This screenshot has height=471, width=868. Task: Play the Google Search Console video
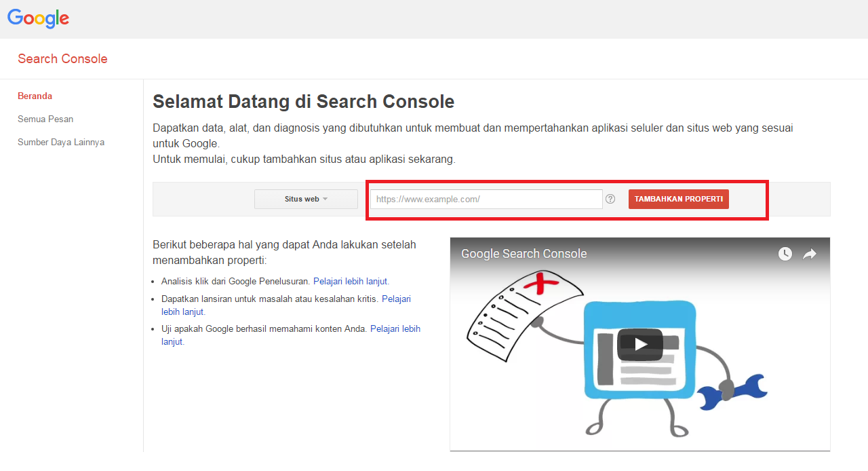point(640,344)
